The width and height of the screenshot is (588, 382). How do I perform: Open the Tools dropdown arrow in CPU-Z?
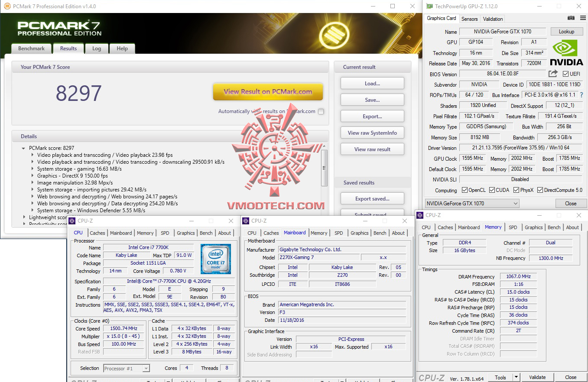click(516, 377)
